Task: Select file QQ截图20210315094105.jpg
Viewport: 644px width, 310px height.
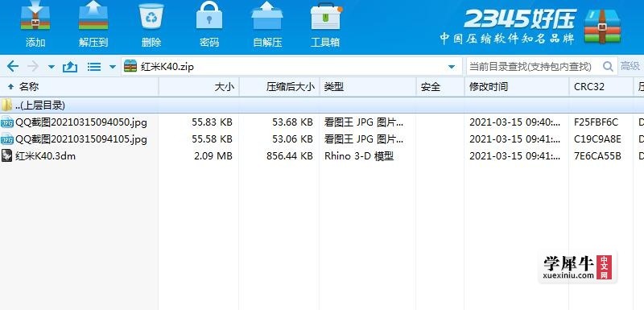Action: click(81, 139)
